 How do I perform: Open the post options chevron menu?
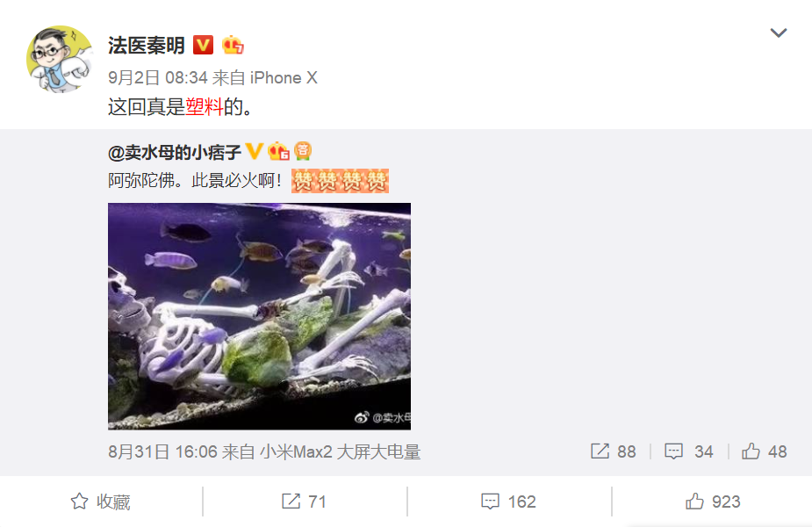(779, 33)
